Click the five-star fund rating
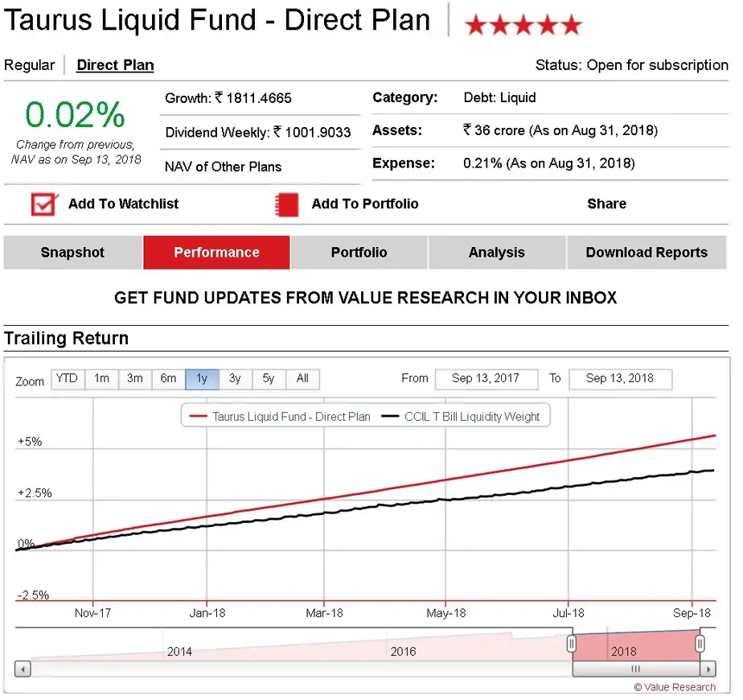The width and height of the screenshot is (743, 700). click(x=523, y=25)
